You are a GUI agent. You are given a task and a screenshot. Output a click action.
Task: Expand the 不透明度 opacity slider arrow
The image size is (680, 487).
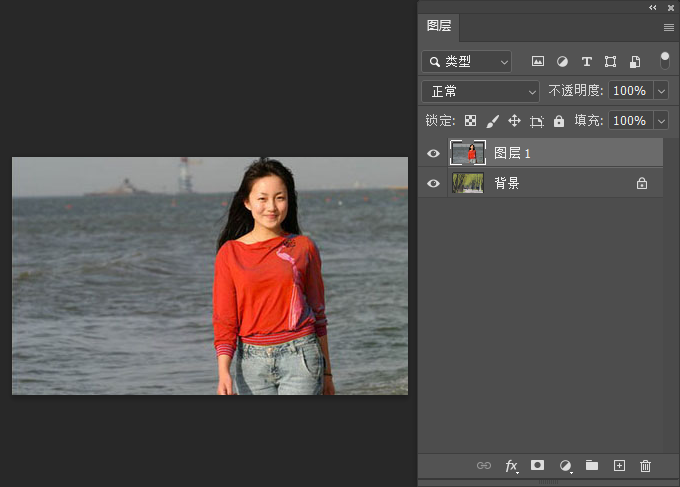point(661,91)
